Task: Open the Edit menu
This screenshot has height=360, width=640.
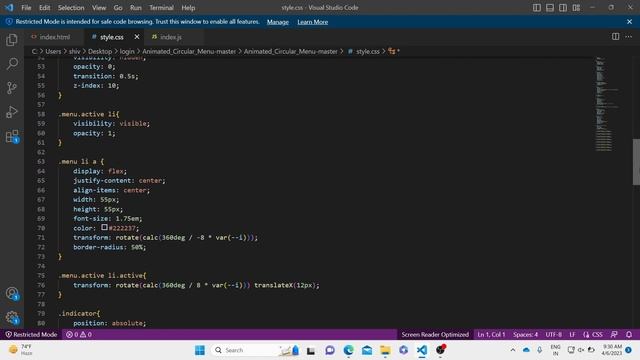Action: click(x=44, y=8)
